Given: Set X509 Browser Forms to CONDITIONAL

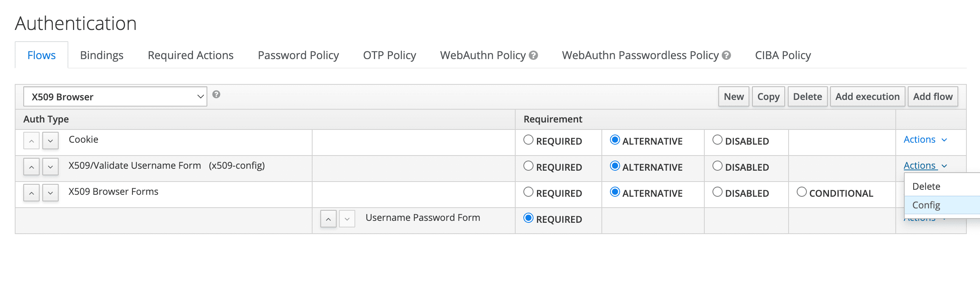Looking at the screenshot, I should (x=801, y=192).
